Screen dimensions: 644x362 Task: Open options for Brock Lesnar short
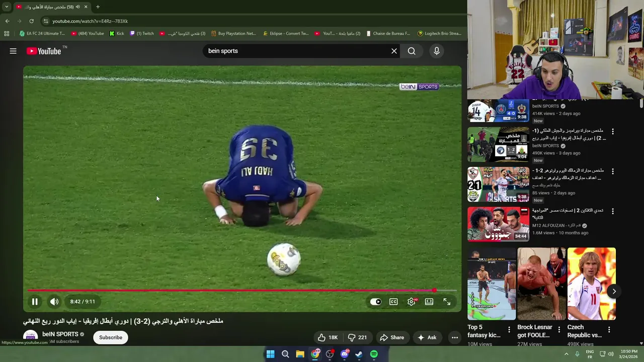click(x=559, y=330)
